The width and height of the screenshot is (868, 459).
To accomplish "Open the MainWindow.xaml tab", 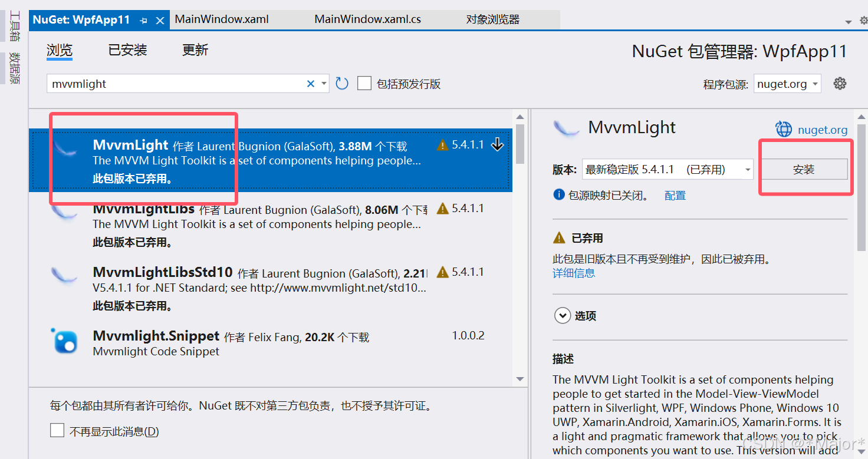I will [x=221, y=19].
